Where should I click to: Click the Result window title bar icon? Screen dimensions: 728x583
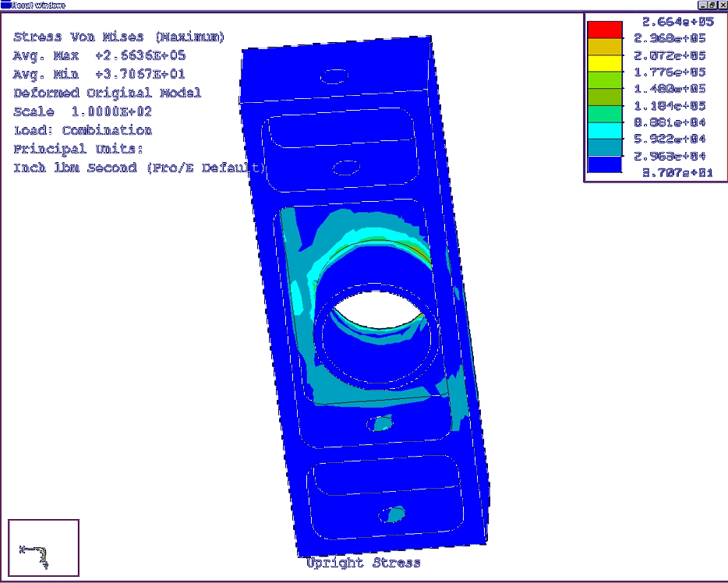[5, 5]
